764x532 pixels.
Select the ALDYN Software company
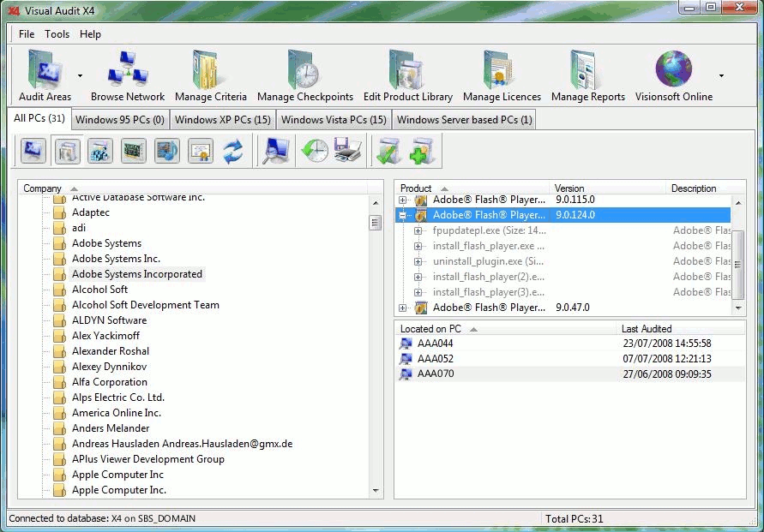(109, 320)
